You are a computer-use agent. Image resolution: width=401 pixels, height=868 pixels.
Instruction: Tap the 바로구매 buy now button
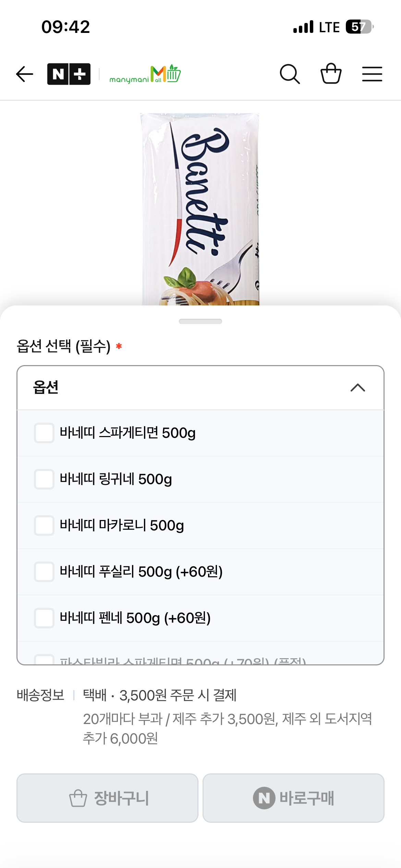pyautogui.click(x=293, y=798)
